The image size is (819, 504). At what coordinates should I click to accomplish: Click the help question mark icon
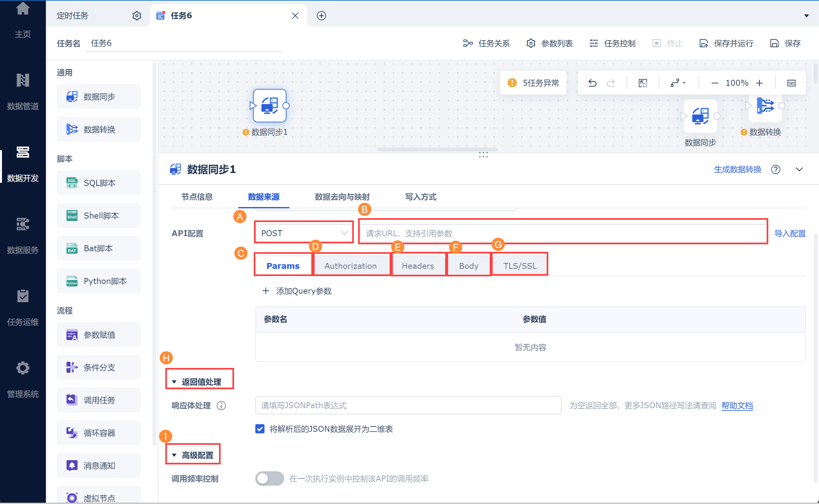(x=776, y=169)
